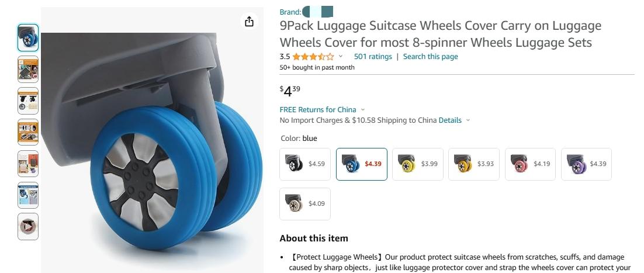Choose the yellow color option at $3.99

click(x=418, y=164)
